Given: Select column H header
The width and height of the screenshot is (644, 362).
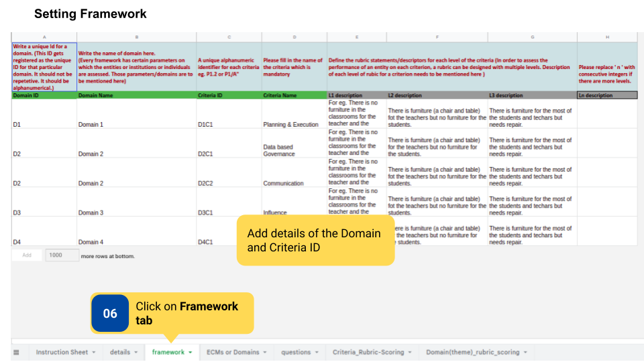Looking at the screenshot, I should point(607,37).
